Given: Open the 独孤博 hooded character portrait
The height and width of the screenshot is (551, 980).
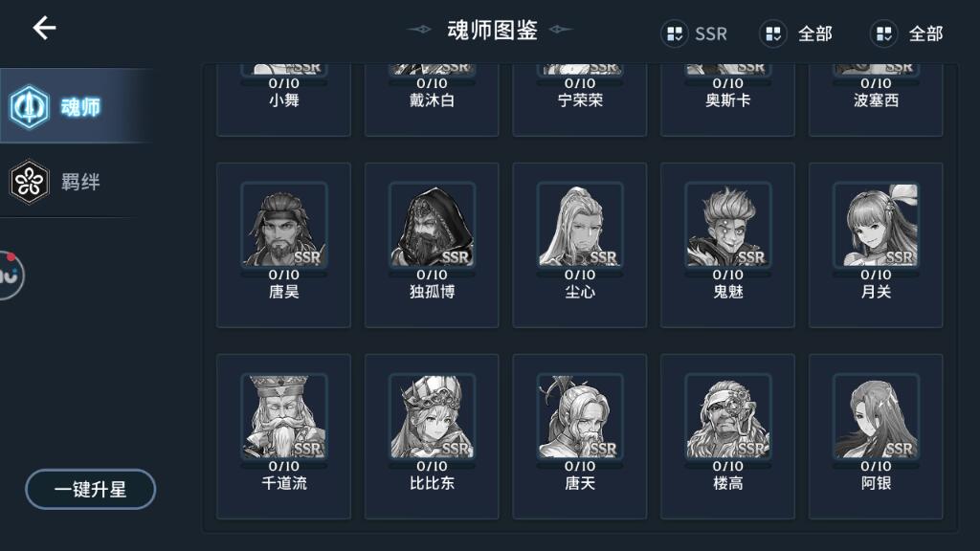Looking at the screenshot, I should [x=432, y=225].
